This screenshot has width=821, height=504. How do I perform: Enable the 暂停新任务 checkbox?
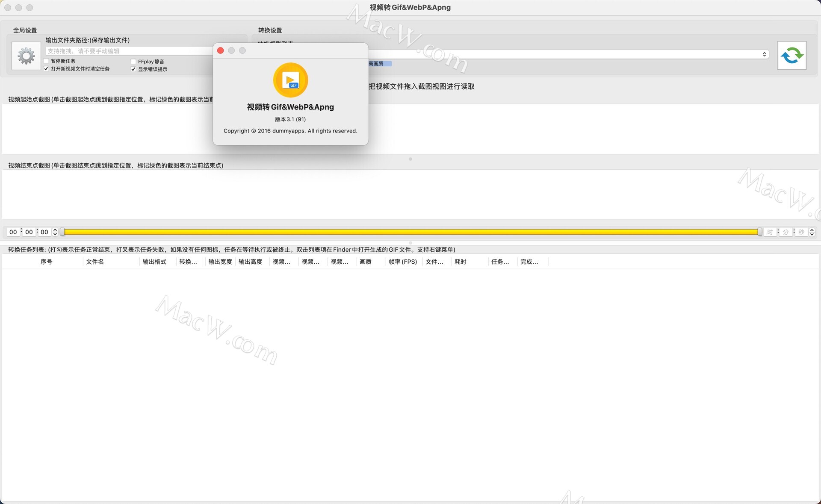coord(46,61)
